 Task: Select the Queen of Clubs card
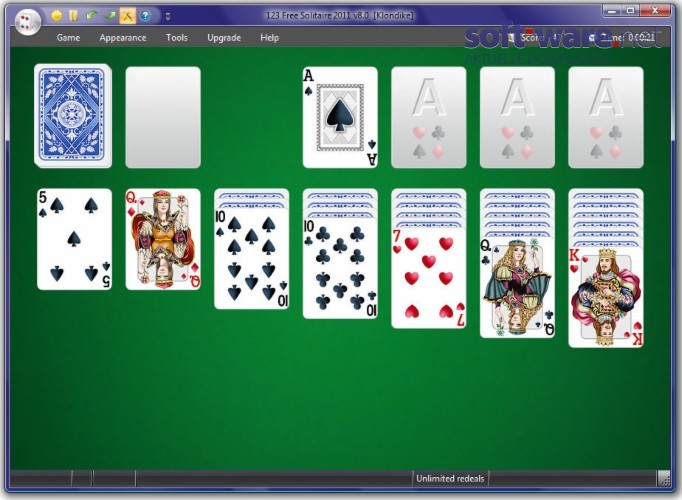[x=517, y=287]
